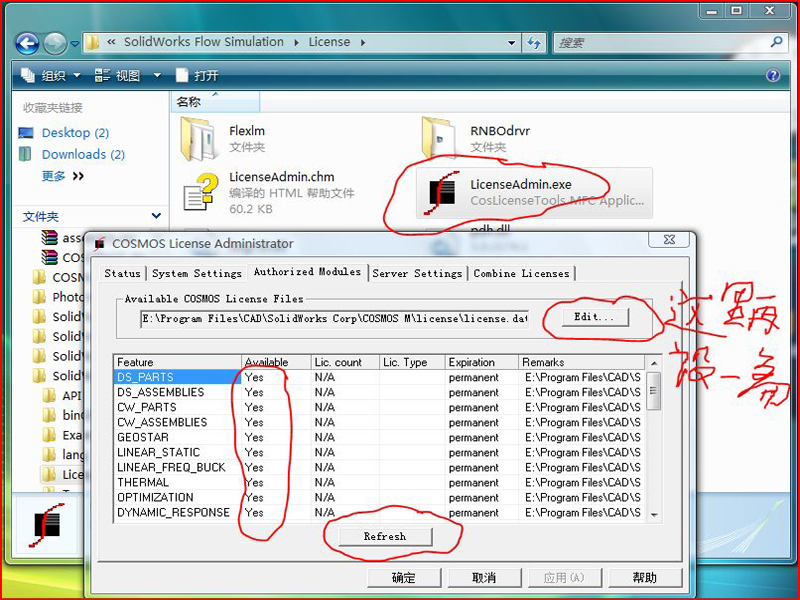Select the RNBOdrvr folder icon
The width and height of the screenshot is (800, 600).
pos(439,138)
